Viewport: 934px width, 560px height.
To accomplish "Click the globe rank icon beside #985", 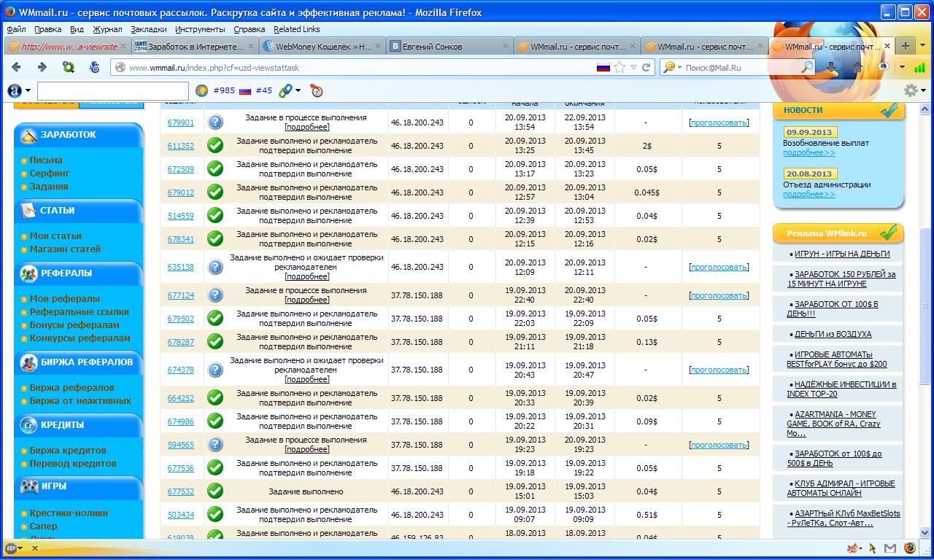I will point(202,91).
